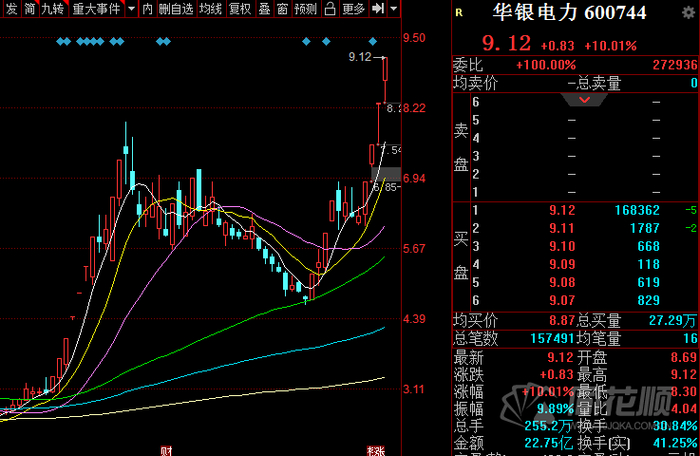
Task: Click the 金额 value 22.75亿
Action: 549,443
